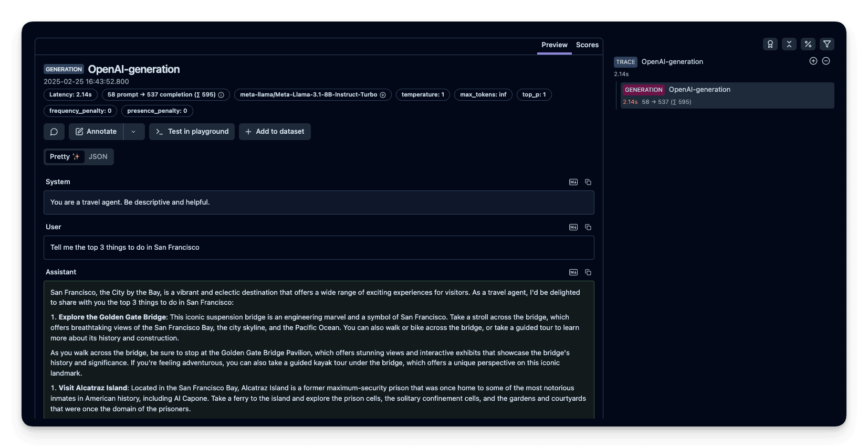Viewport: 868px width, 448px height.
Task: Open the Annotate dropdown arrow
Action: [134, 132]
